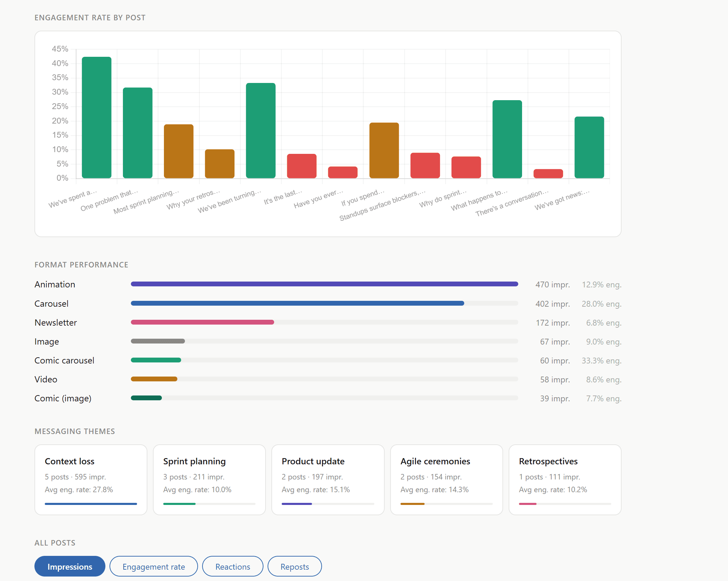Click the Video format progress bar
This screenshot has height=581, width=728.
(324, 379)
